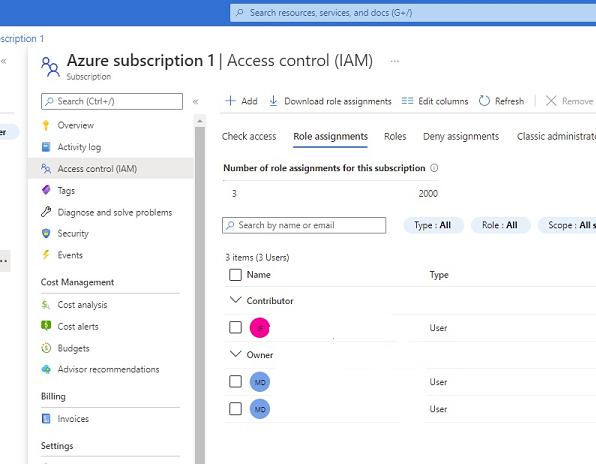Click the Name column header

(x=258, y=275)
